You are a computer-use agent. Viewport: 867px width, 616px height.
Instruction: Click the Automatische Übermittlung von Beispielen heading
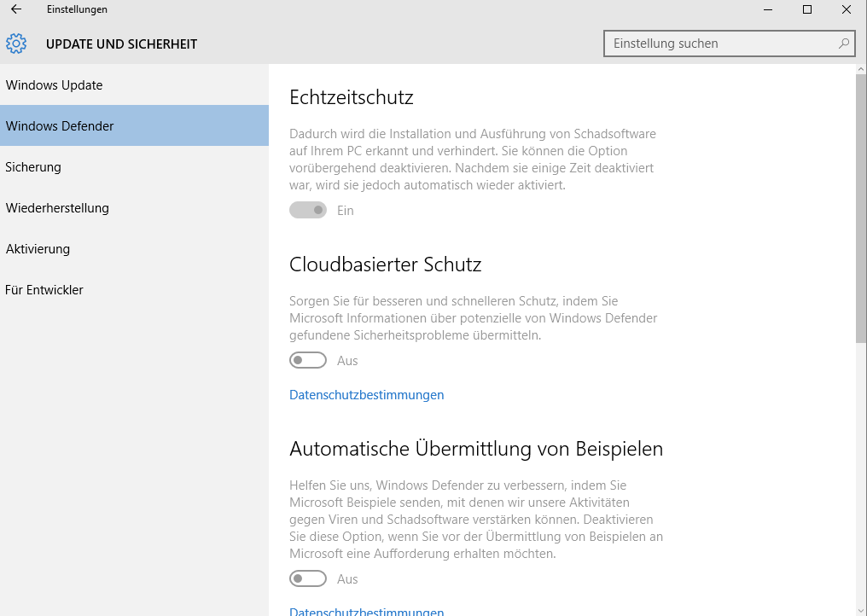476,449
